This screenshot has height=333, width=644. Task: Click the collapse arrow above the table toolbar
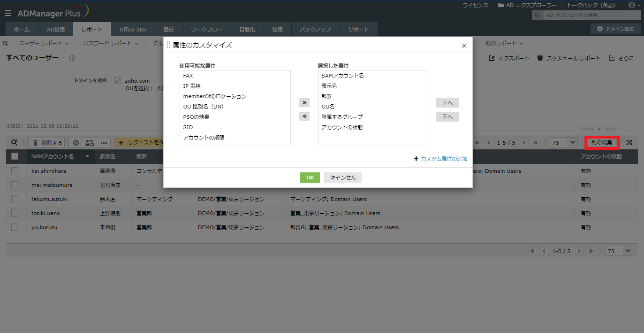(x=599, y=129)
